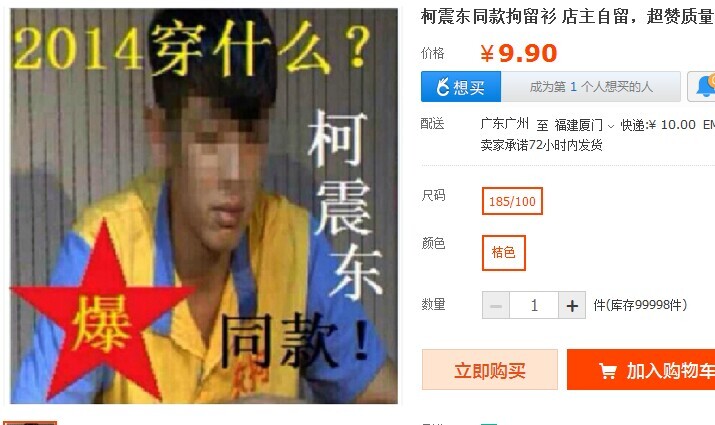This screenshot has height=425, width=715.
Task: Click the quantity input field
Action: tap(534, 306)
